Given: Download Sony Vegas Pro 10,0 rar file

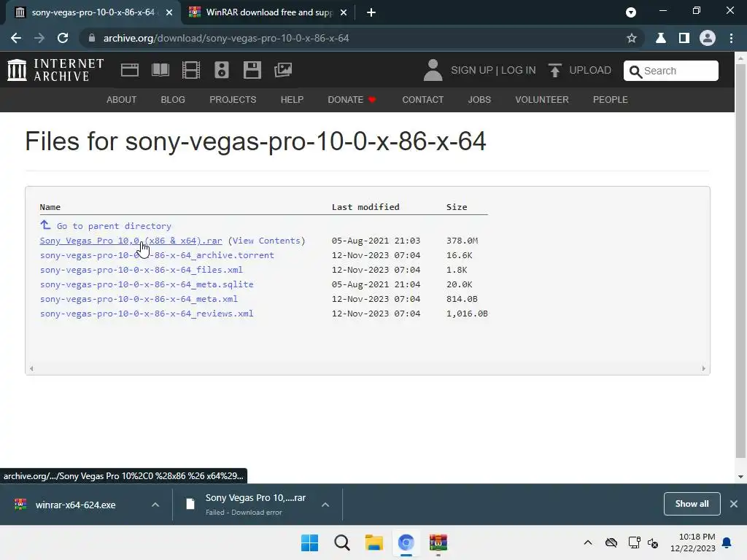Looking at the screenshot, I should 131,241.
